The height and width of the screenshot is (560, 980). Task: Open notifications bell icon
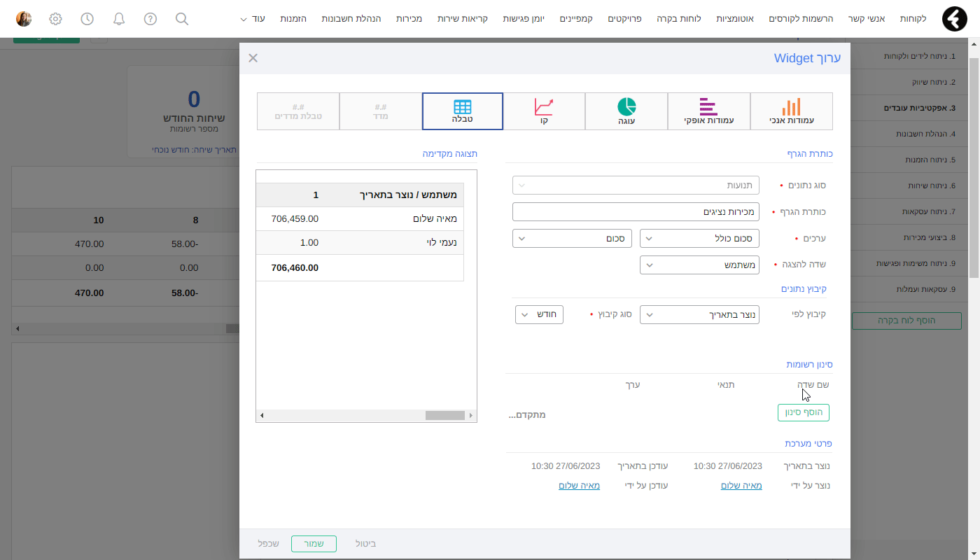tap(119, 19)
